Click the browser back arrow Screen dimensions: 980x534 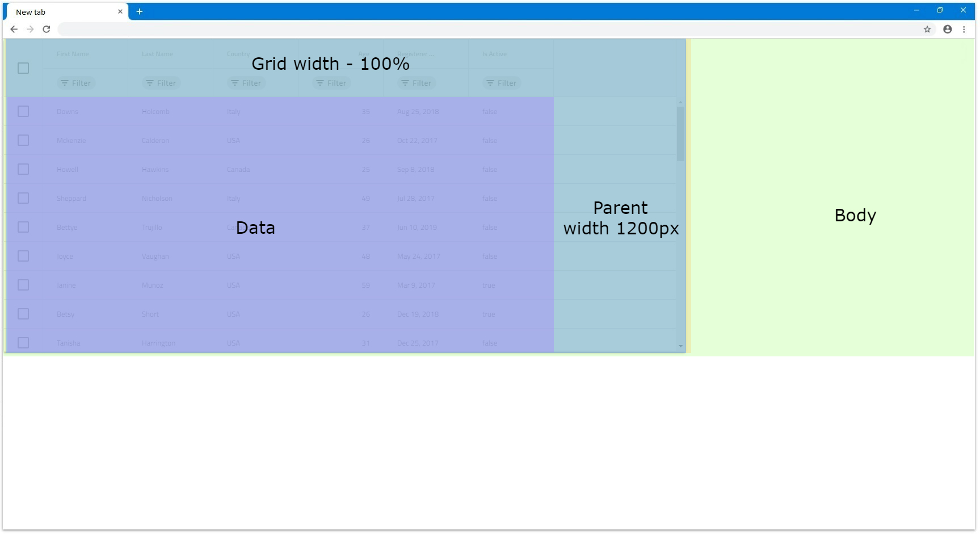pos(14,30)
